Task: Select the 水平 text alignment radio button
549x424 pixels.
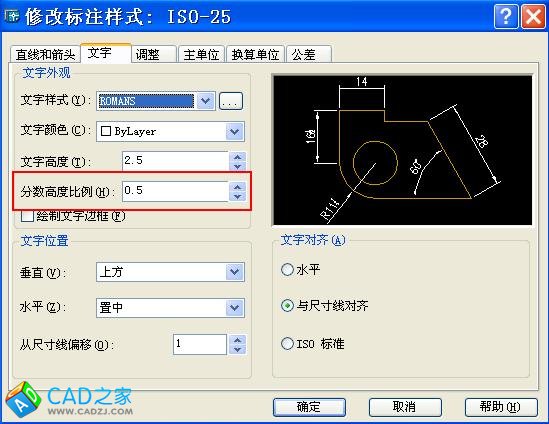Action: (x=287, y=269)
